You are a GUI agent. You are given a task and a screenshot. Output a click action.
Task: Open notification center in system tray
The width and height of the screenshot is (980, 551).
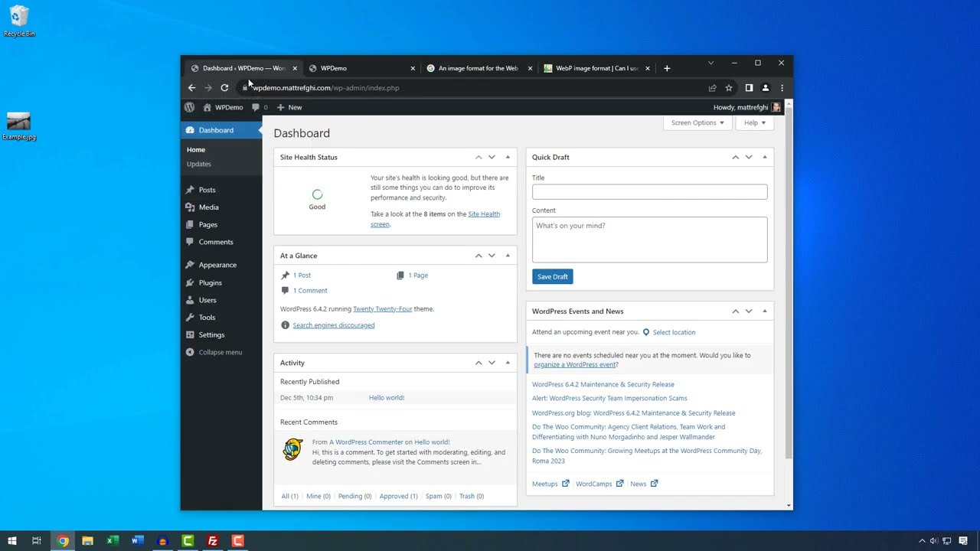point(963,541)
